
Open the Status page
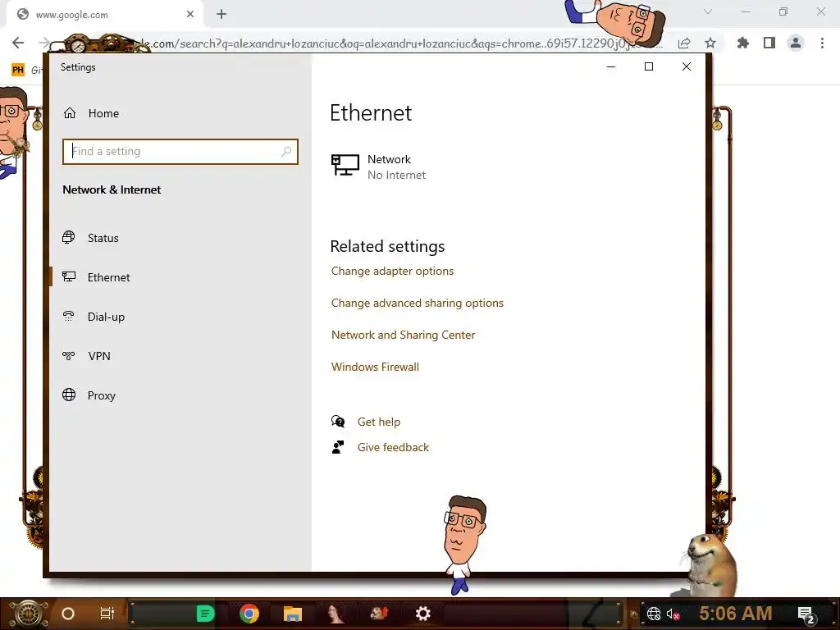[x=103, y=238]
